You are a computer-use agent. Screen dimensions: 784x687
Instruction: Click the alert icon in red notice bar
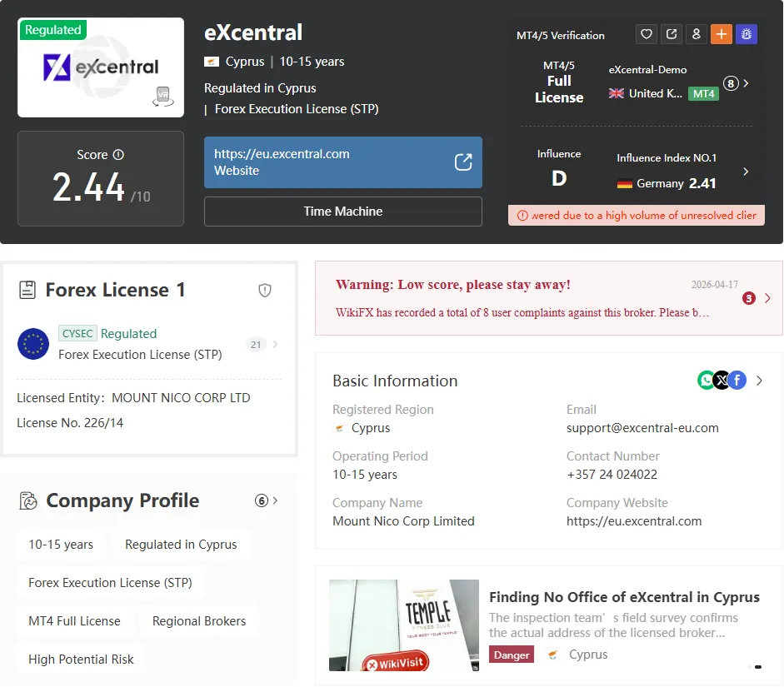pyautogui.click(x=522, y=216)
